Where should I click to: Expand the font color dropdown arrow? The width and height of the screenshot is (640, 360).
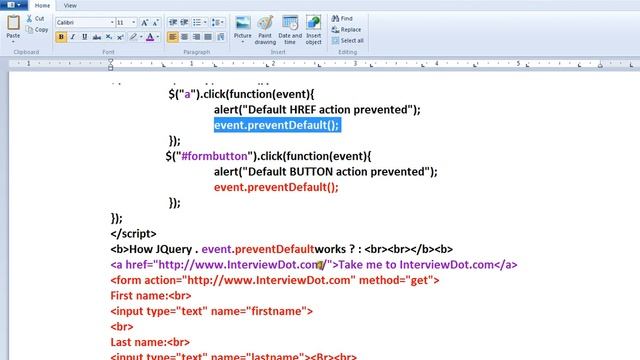158,37
